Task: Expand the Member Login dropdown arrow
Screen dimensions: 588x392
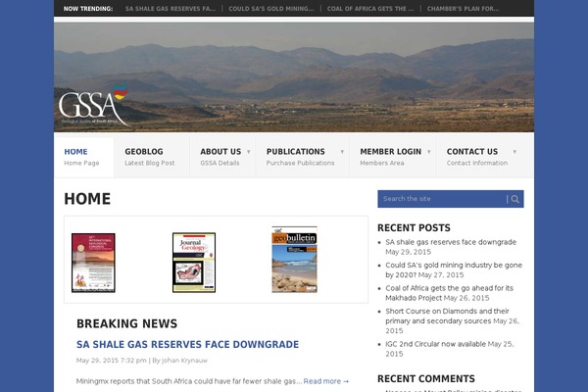Action: [x=428, y=152]
